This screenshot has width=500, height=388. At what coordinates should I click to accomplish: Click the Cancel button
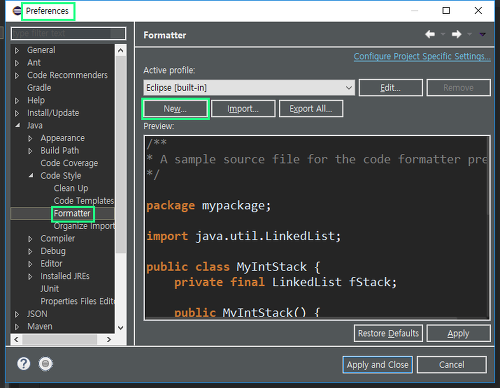pyautogui.click(x=452, y=365)
